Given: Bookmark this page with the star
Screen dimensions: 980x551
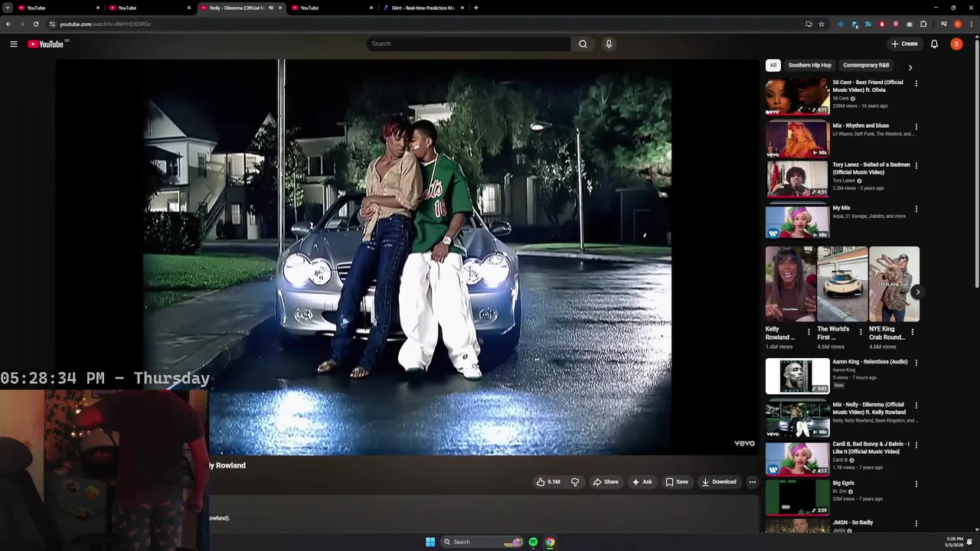Looking at the screenshot, I should (822, 24).
